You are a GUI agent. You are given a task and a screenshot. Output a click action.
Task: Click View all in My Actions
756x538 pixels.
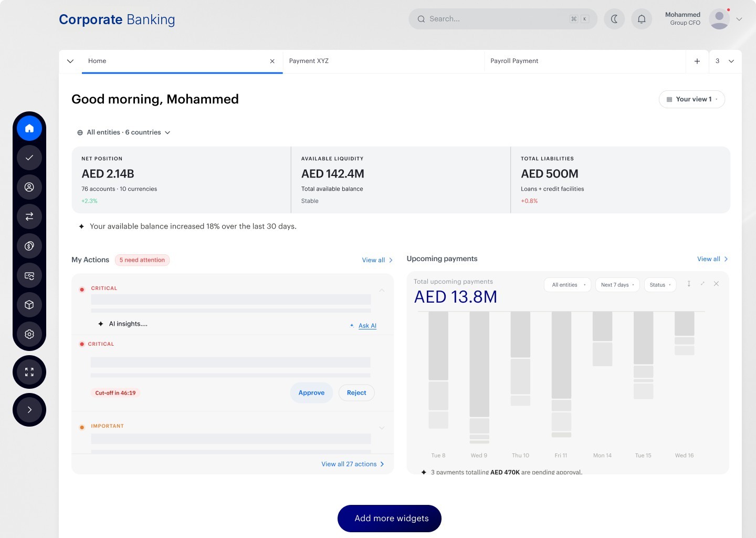[x=377, y=260]
